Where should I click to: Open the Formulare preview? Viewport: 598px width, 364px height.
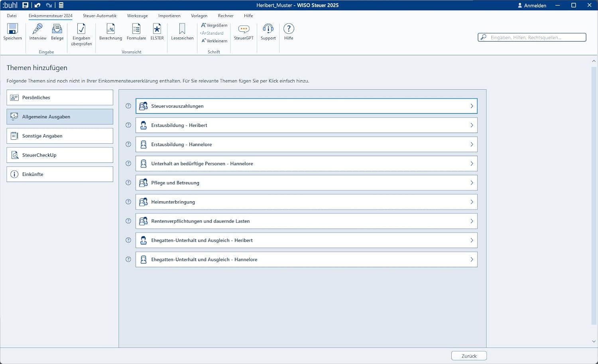[x=136, y=32]
